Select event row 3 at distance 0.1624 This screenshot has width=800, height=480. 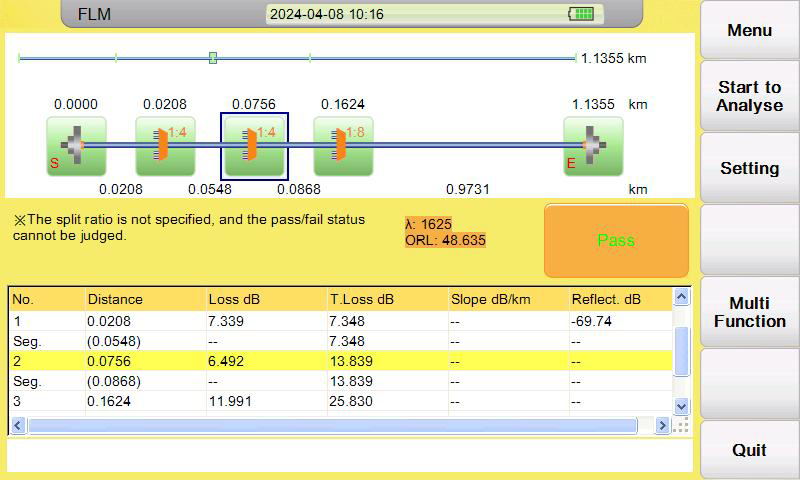pyautogui.click(x=341, y=401)
